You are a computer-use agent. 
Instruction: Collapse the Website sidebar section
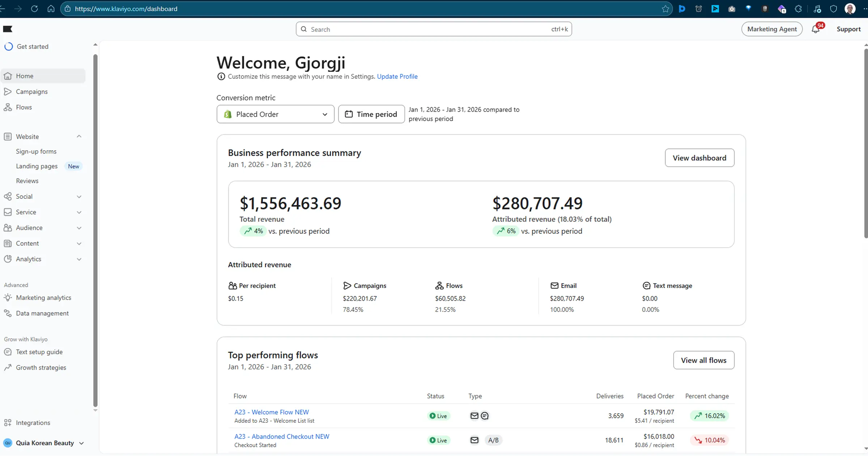(79, 136)
